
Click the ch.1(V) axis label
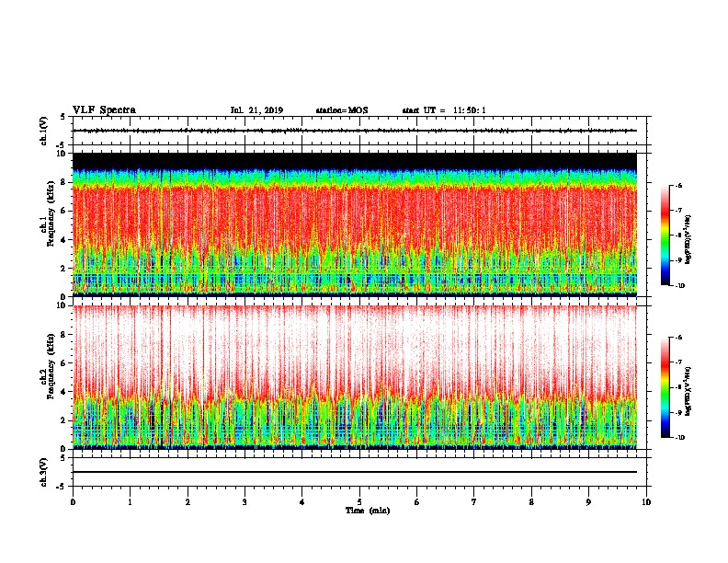[43, 131]
